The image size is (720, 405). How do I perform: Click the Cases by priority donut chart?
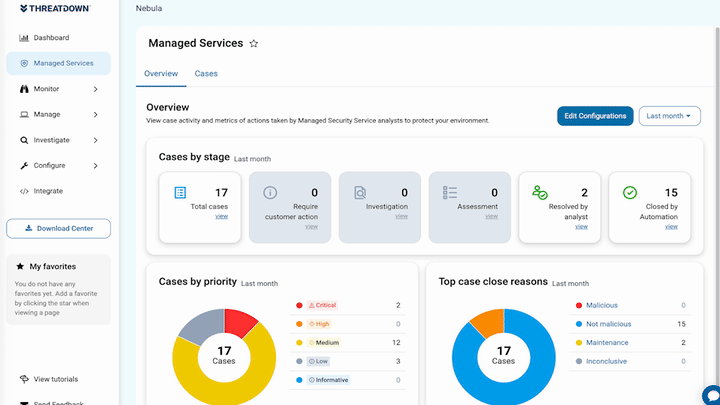pyautogui.click(x=224, y=357)
